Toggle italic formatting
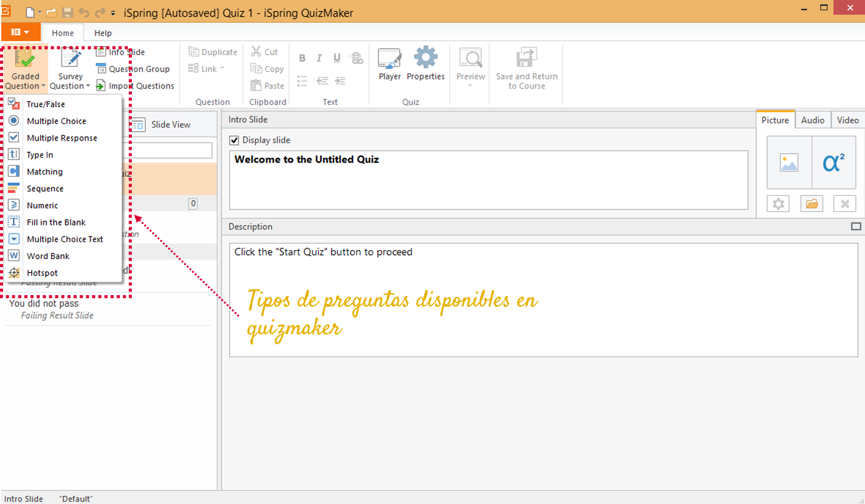 319,58
